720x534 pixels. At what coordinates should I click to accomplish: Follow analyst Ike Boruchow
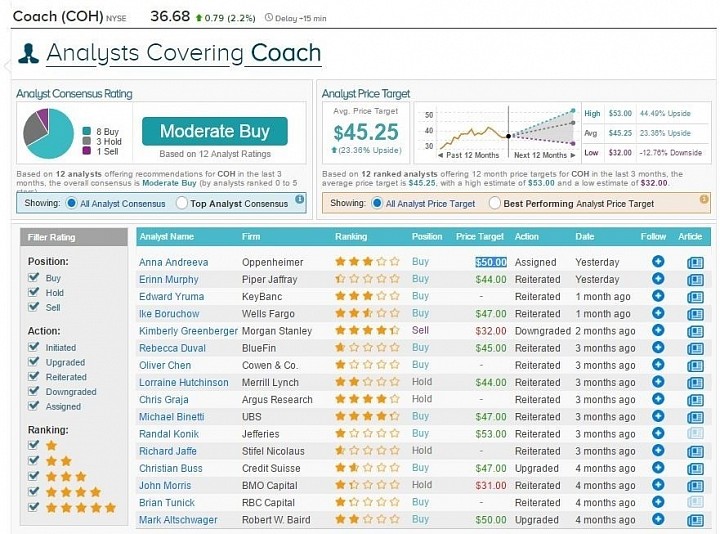point(658,313)
